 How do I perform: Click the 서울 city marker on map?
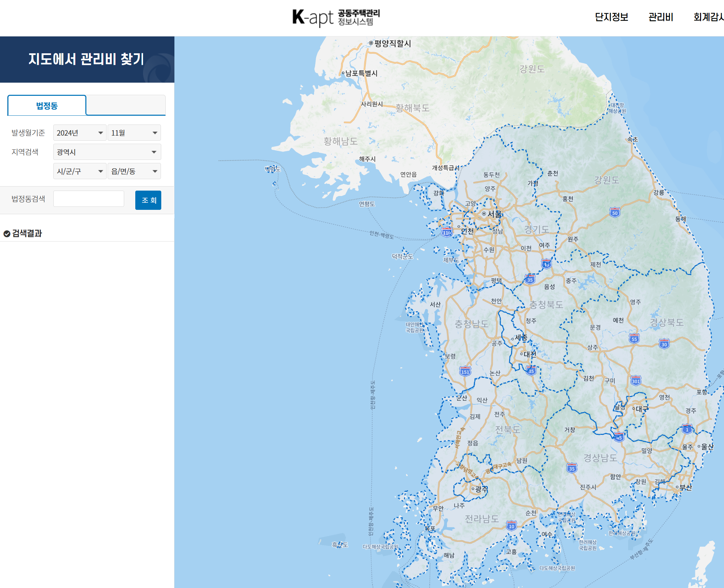[484, 214]
